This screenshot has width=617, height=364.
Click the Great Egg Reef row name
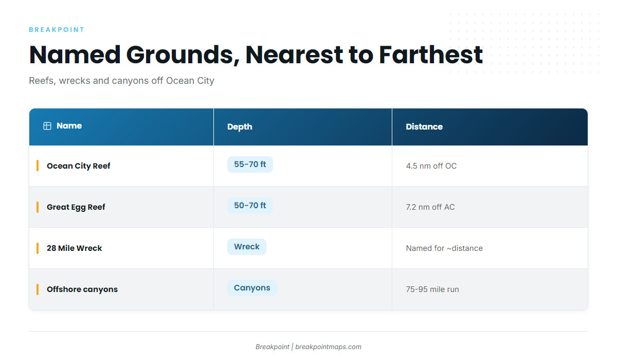(76, 207)
